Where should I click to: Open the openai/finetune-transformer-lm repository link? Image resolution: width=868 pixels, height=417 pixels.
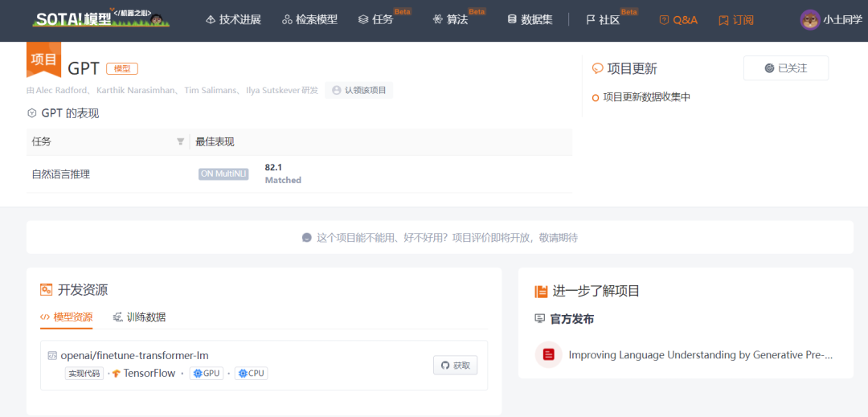coord(134,355)
